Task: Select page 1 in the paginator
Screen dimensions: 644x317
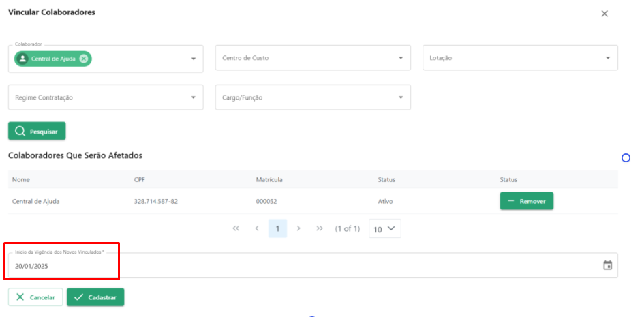Action: coord(277,228)
